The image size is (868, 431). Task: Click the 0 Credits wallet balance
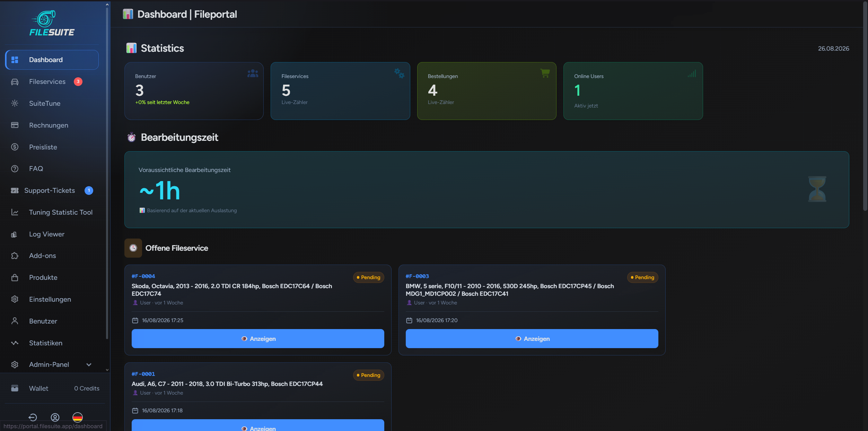click(87, 388)
